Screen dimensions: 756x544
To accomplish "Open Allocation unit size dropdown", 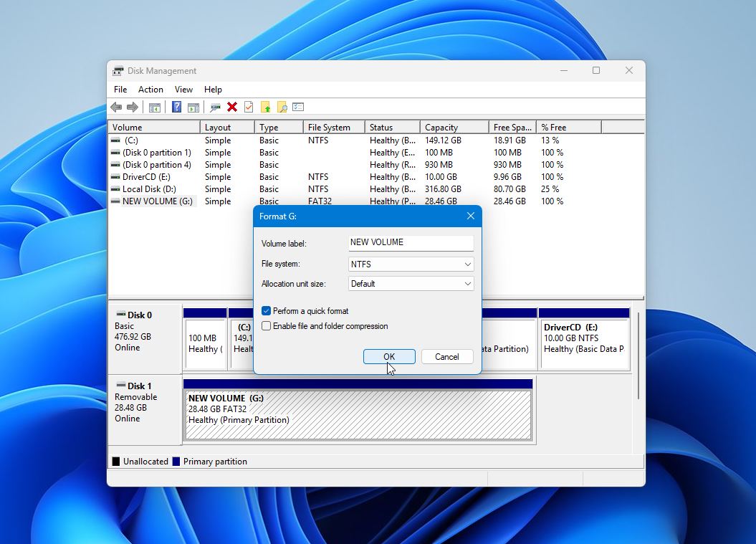I will point(411,284).
